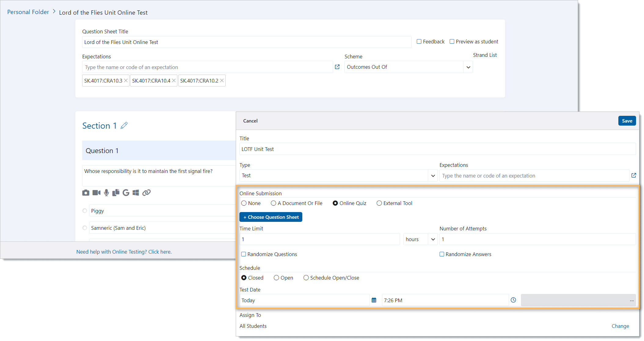
Task: Click Choose Question Sheet button
Action: point(271,217)
